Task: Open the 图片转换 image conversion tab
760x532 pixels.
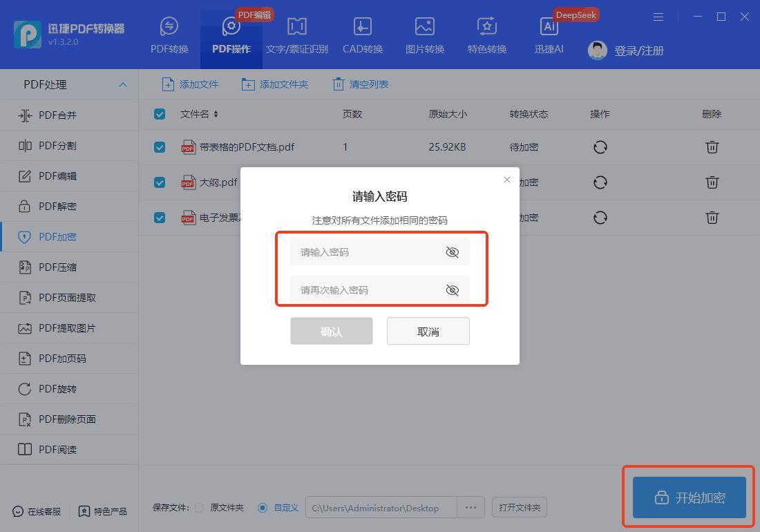Action: (x=424, y=35)
